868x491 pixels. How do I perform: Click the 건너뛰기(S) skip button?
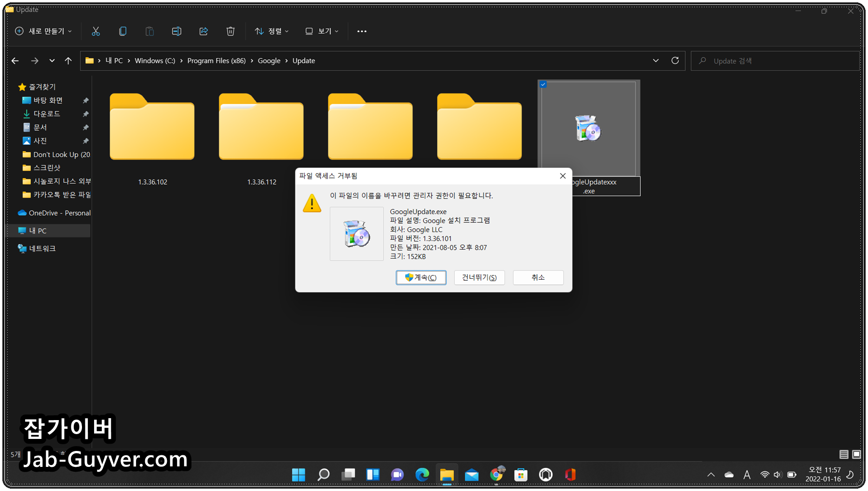479,278
